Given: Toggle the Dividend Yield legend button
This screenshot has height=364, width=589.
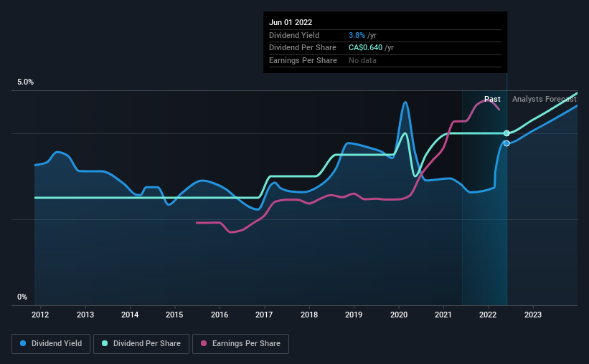Looking at the screenshot, I should tap(51, 344).
